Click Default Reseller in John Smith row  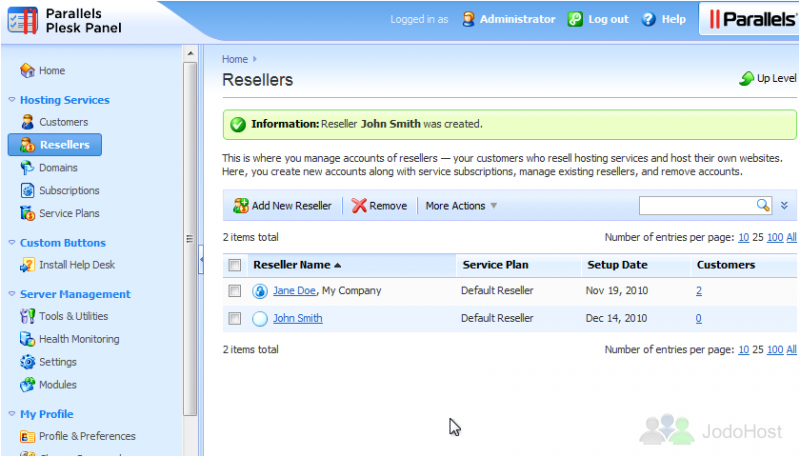[497, 318]
